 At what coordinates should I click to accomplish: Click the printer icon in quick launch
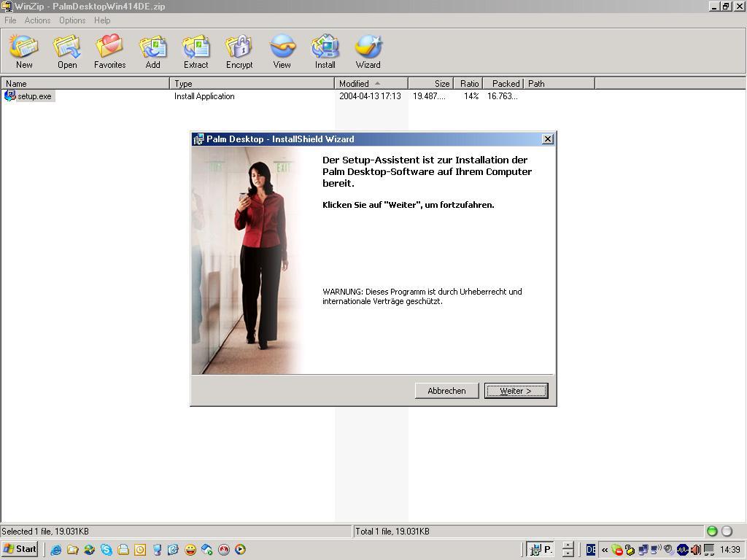[x=123, y=550]
